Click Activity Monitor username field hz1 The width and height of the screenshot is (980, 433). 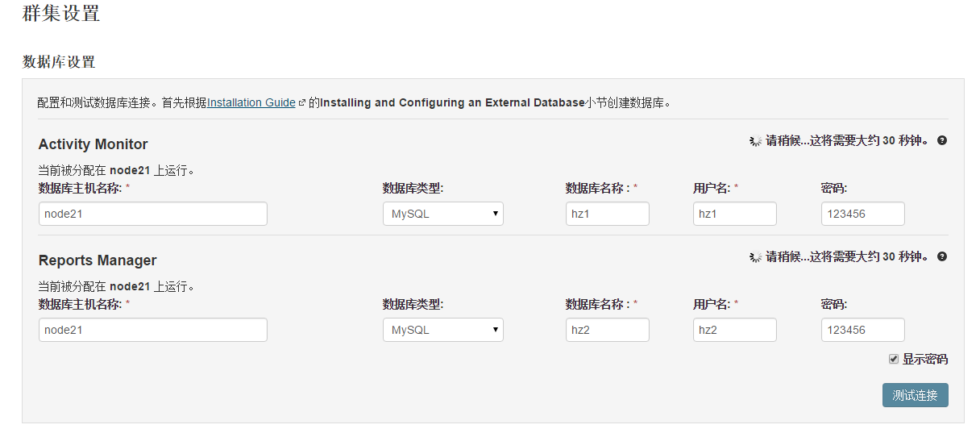tap(735, 214)
